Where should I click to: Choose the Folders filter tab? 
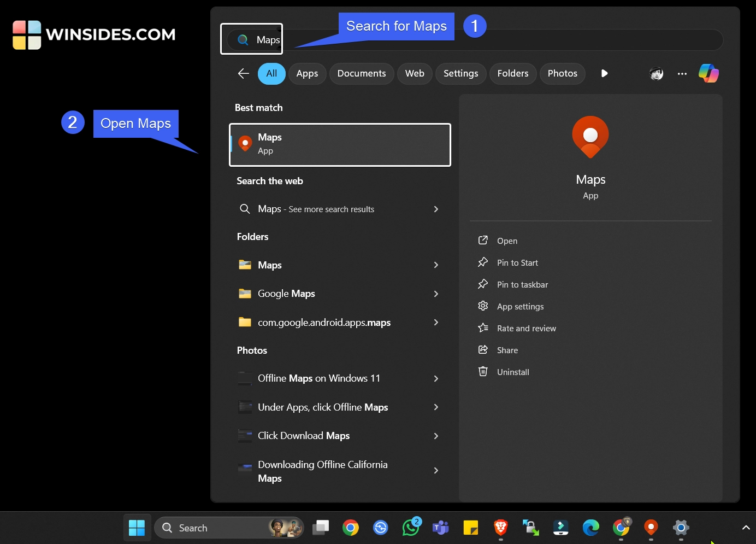(513, 73)
